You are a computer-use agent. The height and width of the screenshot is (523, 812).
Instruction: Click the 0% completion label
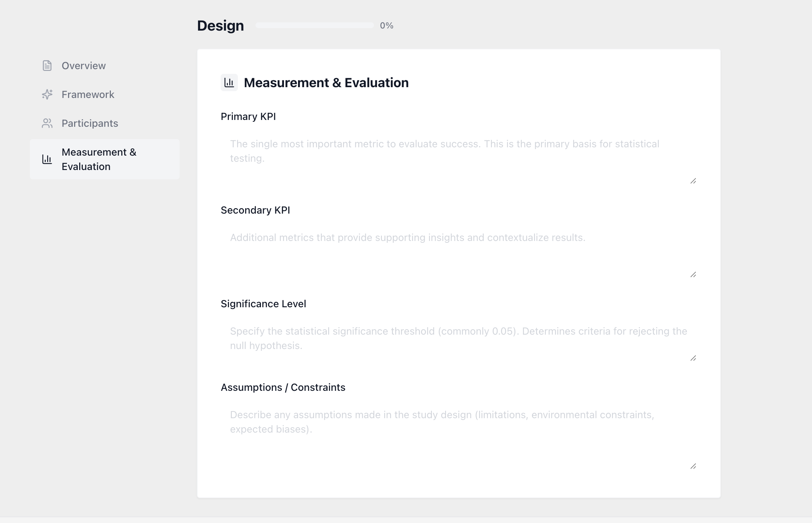point(386,25)
